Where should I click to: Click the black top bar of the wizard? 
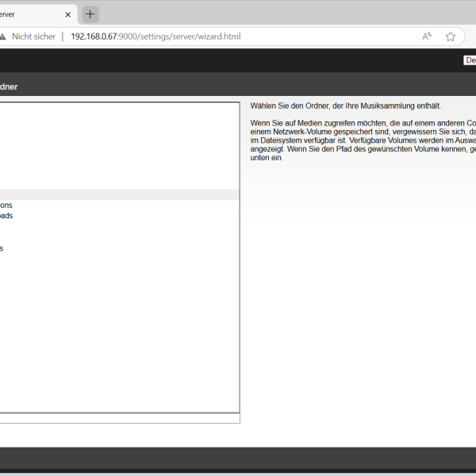231,60
